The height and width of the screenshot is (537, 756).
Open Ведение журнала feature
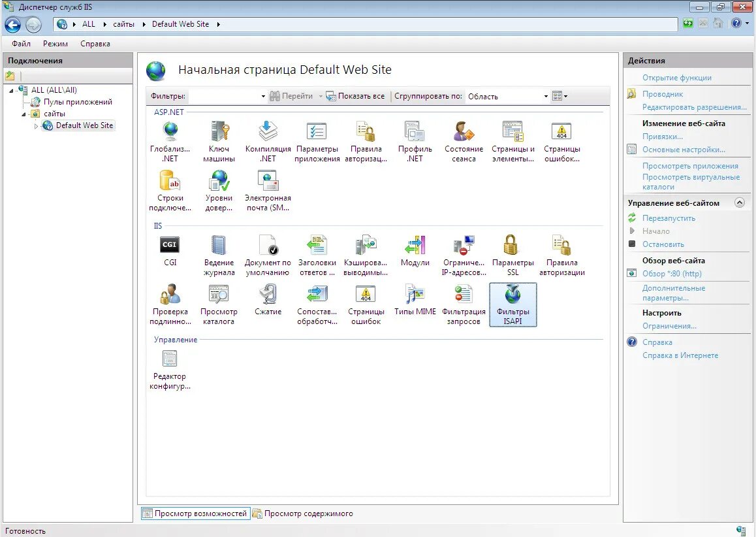click(219, 255)
